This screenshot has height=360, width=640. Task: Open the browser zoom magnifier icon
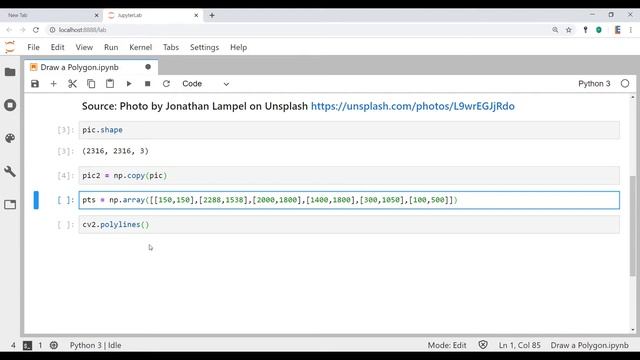tap(555, 30)
